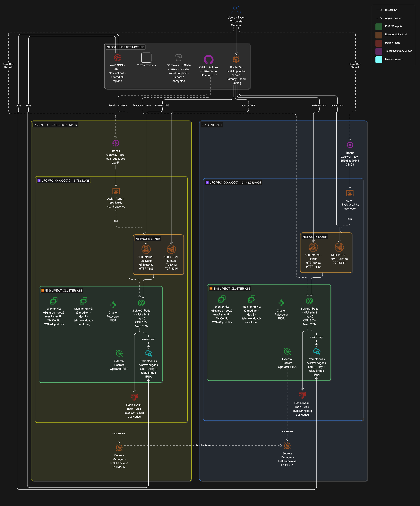
Task: Click the eu.livekit DNS edge label
Action: (319, 105)
